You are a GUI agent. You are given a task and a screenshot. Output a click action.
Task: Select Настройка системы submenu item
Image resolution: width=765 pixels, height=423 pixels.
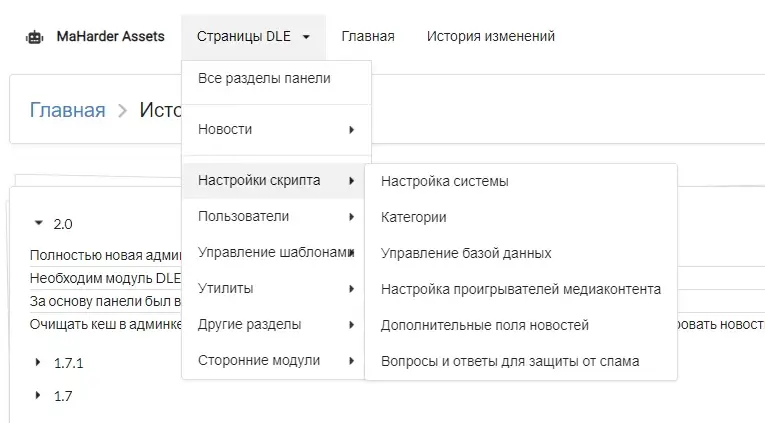(445, 181)
